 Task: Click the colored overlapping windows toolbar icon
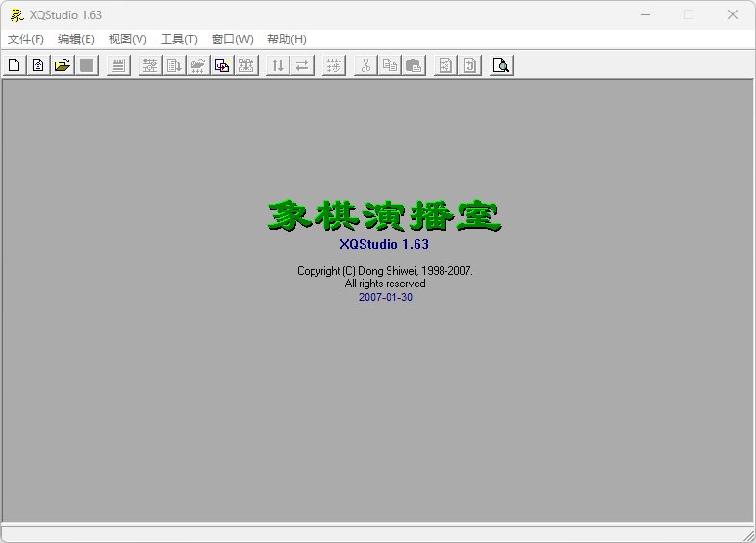(222, 65)
